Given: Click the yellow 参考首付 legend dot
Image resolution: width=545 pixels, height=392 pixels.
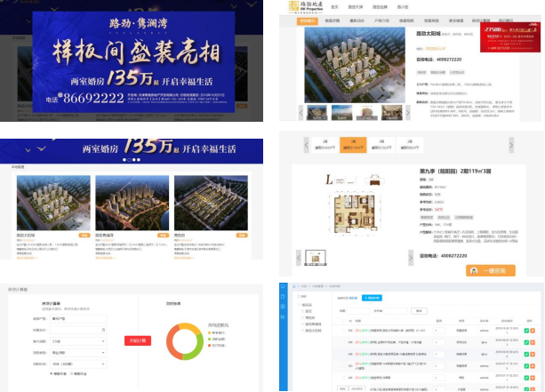Looking at the screenshot, I should click(209, 333).
